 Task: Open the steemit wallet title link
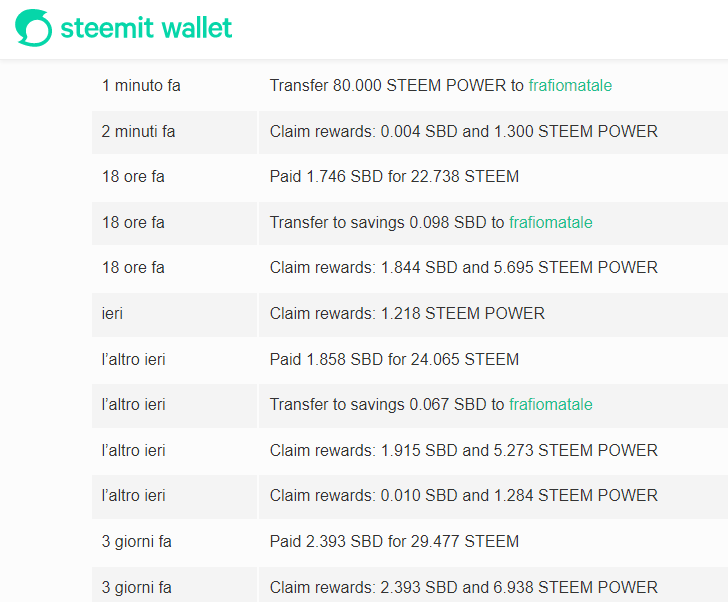[x=146, y=28]
